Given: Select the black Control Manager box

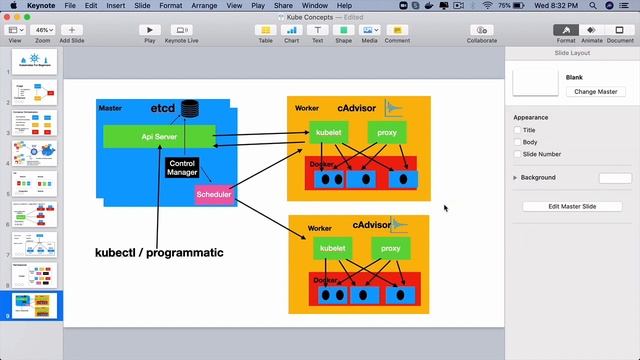Looking at the screenshot, I should tap(182, 168).
